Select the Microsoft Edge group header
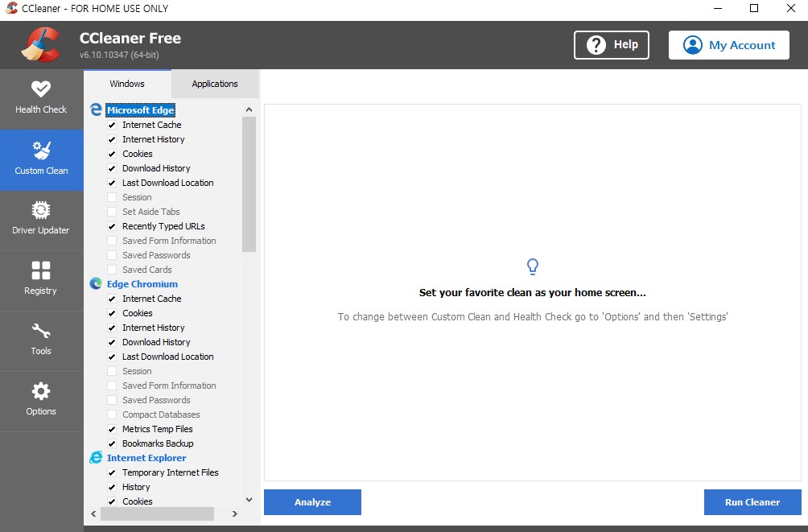 click(141, 109)
